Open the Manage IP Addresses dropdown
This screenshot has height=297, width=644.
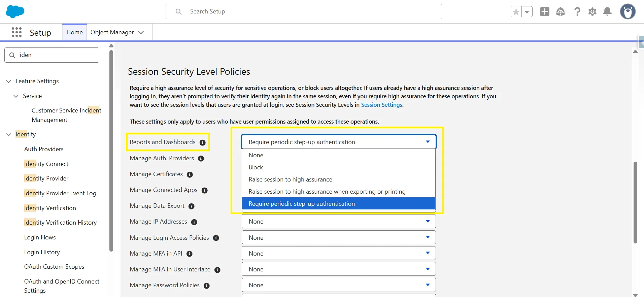click(x=339, y=221)
